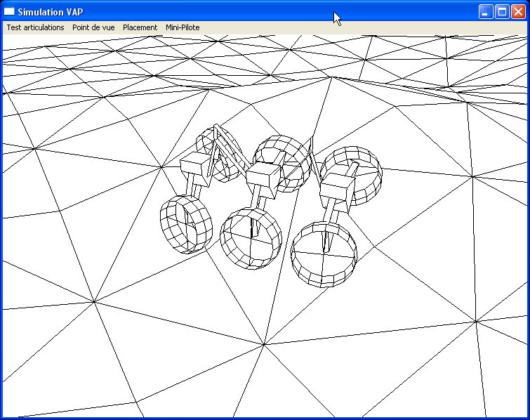530x420 pixels.
Task: Click the terrain mesh vertex below the rover
Action: click(264, 344)
